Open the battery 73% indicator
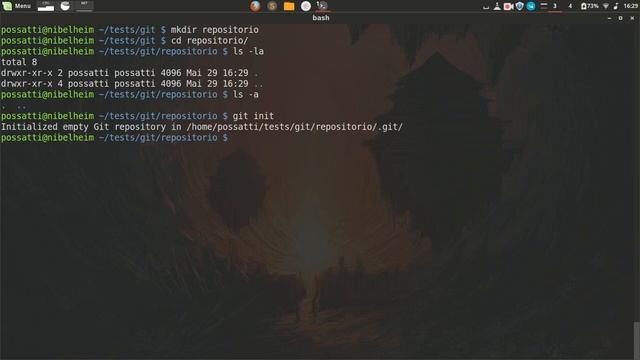Screen dimensions: 640x360 [x=589, y=6]
